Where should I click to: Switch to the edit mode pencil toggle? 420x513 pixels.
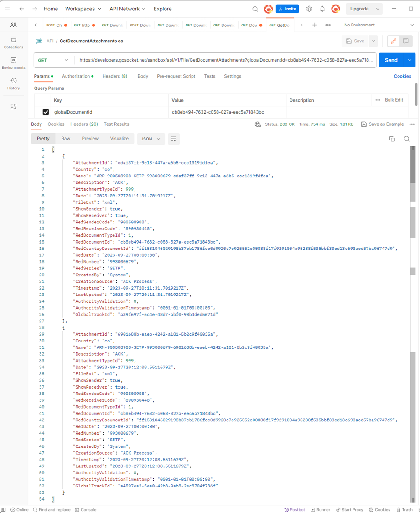coord(394,41)
